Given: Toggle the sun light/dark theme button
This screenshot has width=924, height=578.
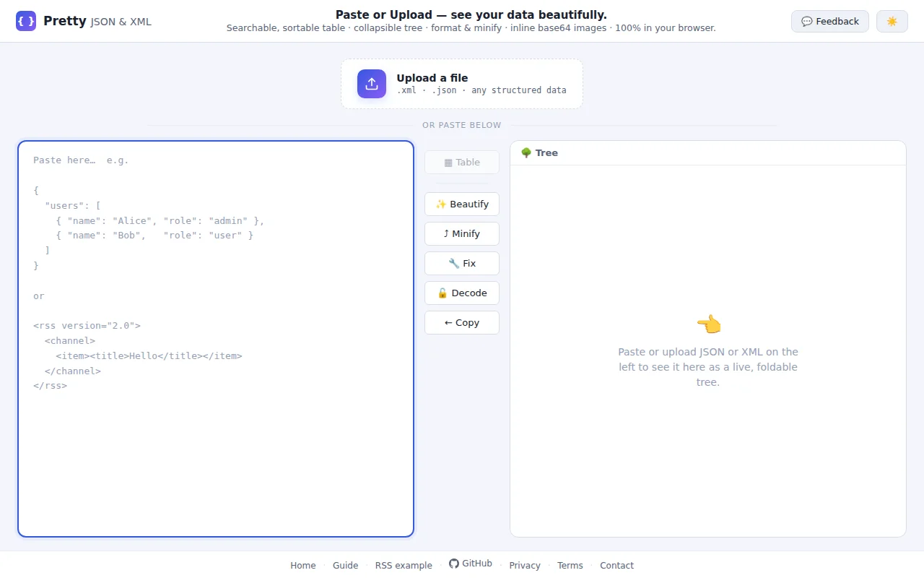Looking at the screenshot, I should 892,22.
